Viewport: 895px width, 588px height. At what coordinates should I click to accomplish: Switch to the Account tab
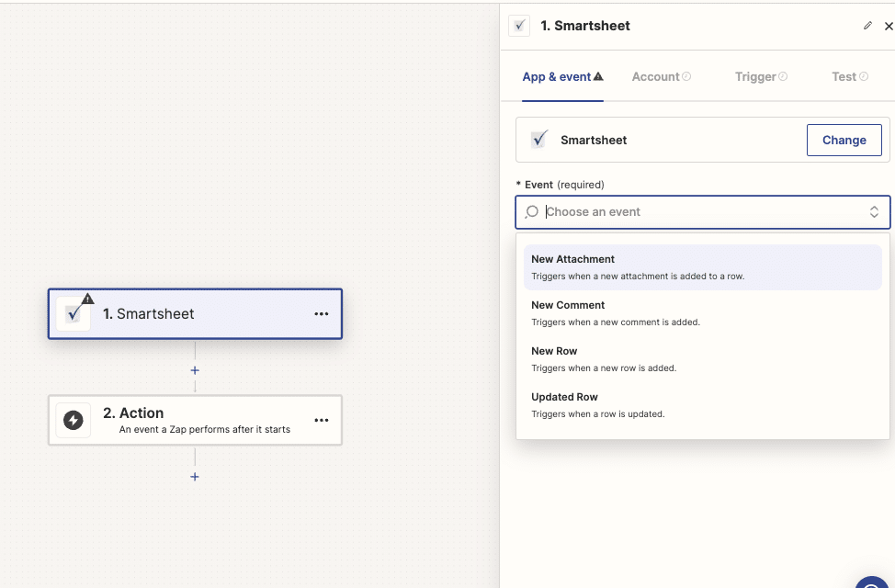[661, 76]
